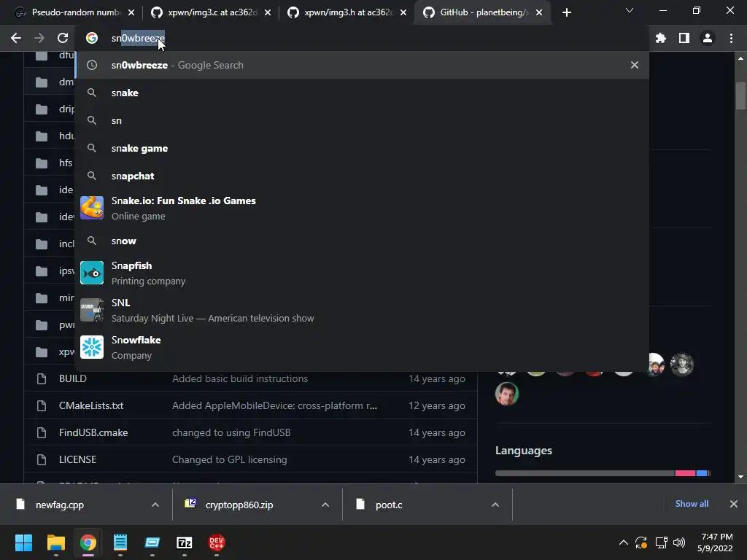Click the hfs folder icon
The width and height of the screenshot is (747, 560).
pos(42,163)
